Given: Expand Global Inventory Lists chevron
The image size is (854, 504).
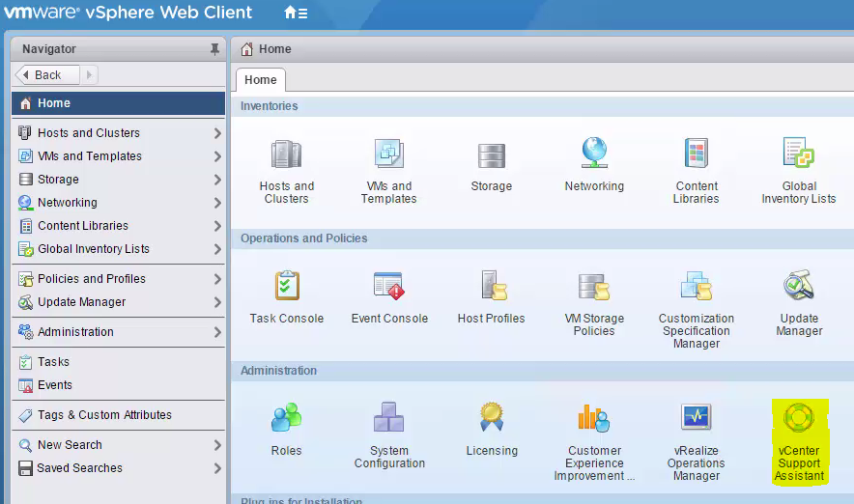Looking at the screenshot, I should coord(217,249).
